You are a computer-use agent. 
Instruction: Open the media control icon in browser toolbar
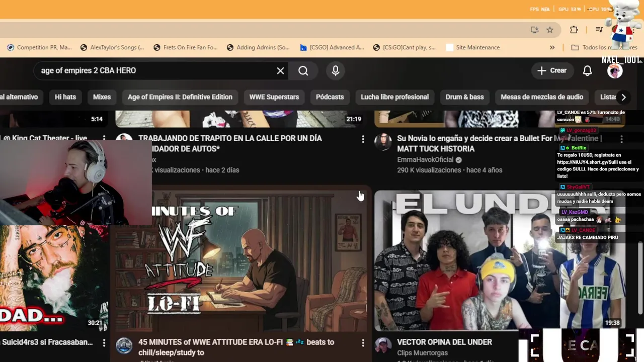coord(599,30)
